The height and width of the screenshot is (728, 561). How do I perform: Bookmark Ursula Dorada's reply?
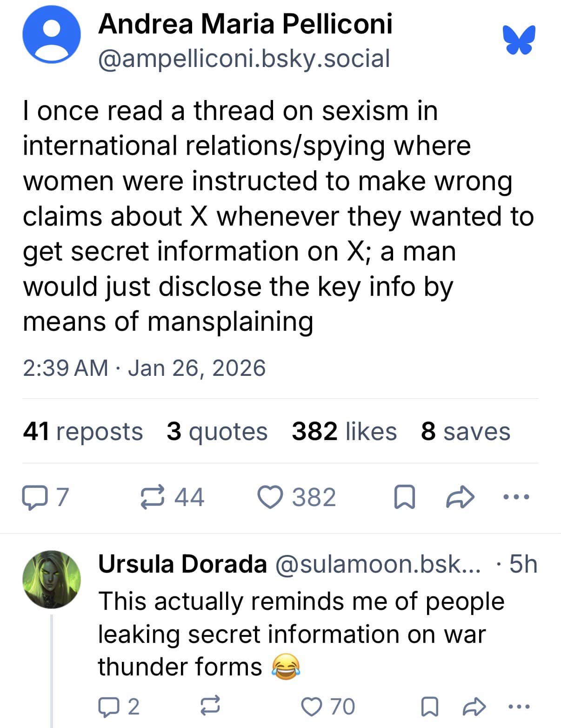(x=428, y=707)
